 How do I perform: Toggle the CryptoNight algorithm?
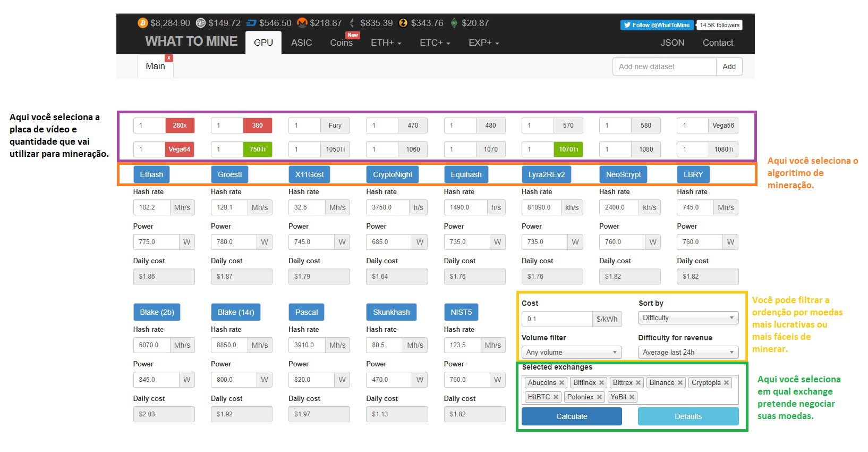(393, 174)
